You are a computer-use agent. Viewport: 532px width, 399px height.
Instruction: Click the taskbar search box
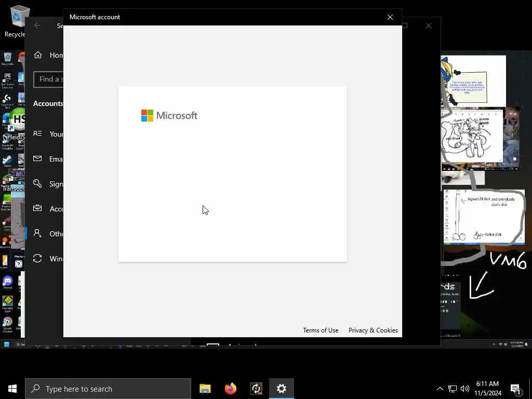108,389
